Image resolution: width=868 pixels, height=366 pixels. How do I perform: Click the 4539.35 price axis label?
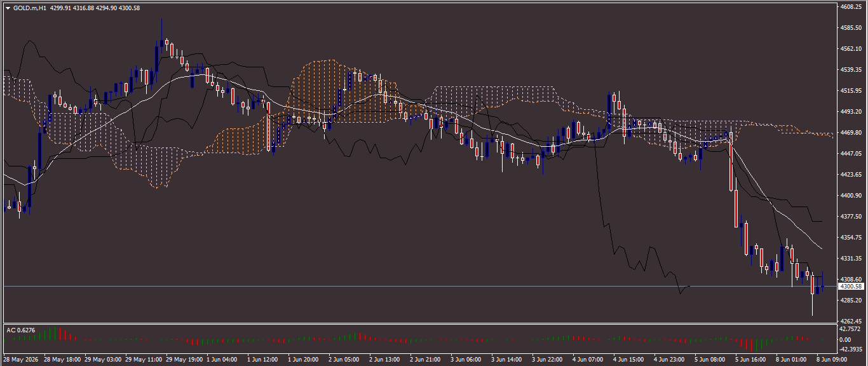(850, 70)
